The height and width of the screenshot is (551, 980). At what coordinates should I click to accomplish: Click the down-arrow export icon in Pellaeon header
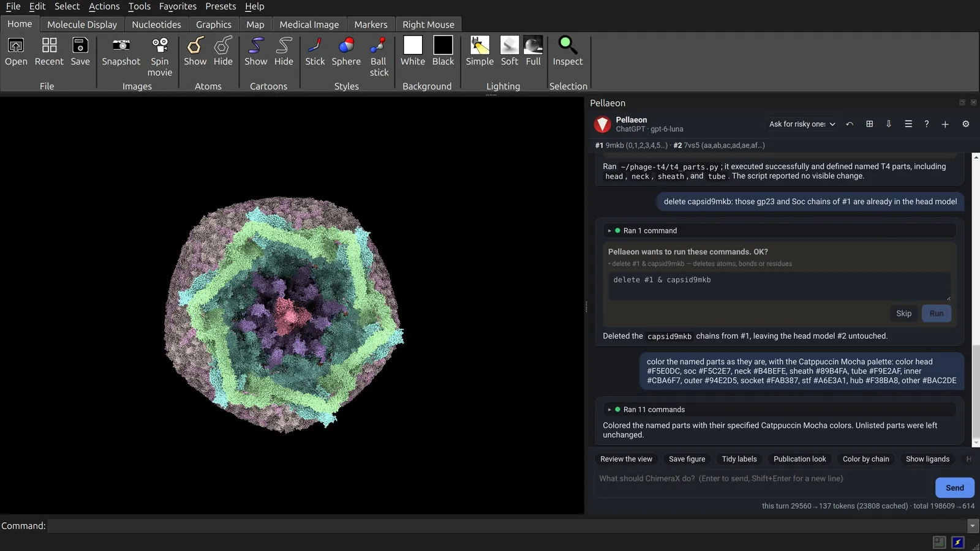[889, 124]
